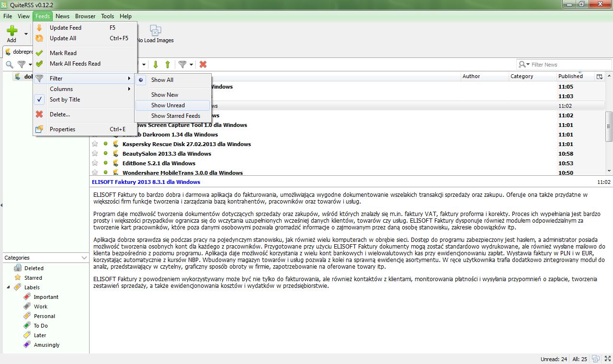Star the EditBone 5.2.1 news item

tap(95, 163)
